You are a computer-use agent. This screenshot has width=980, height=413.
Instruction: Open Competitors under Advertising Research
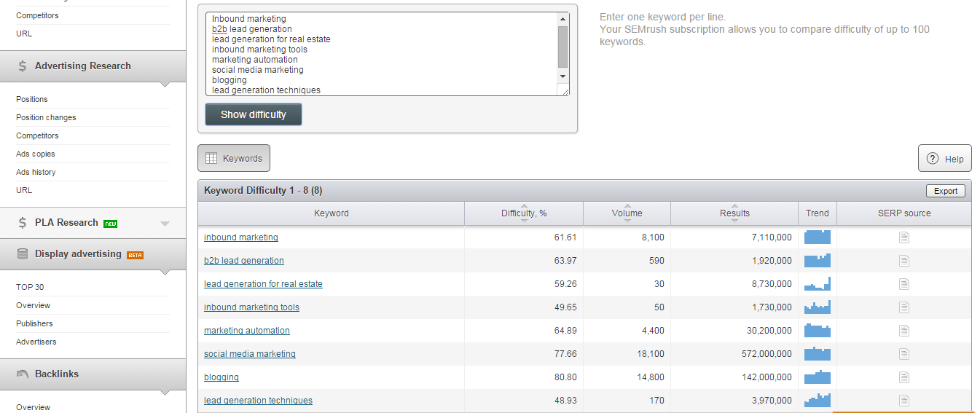click(37, 135)
